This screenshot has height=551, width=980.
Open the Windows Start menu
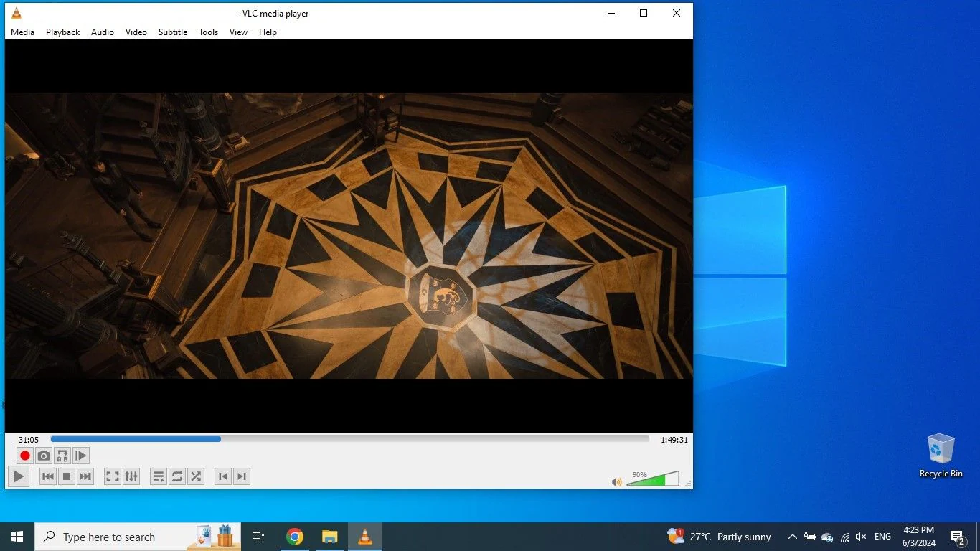point(17,537)
